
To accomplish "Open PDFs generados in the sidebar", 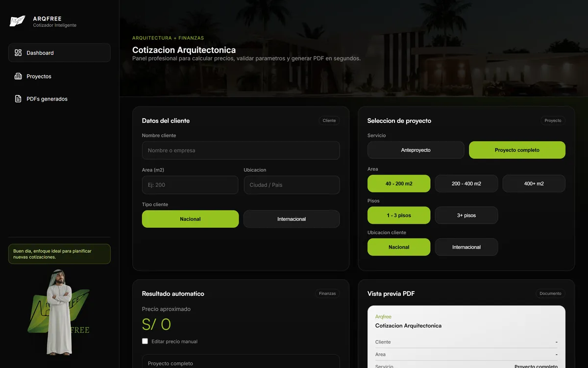I will click(59, 99).
